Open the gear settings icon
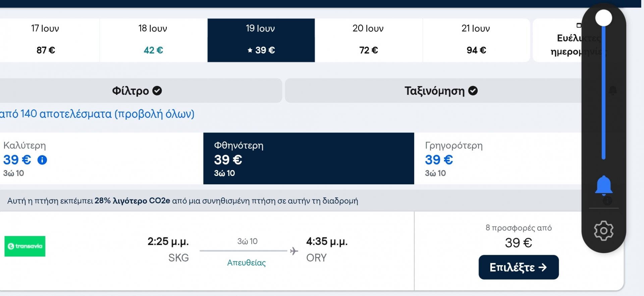Image resolution: width=644 pixels, height=296 pixels. (x=604, y=231)
